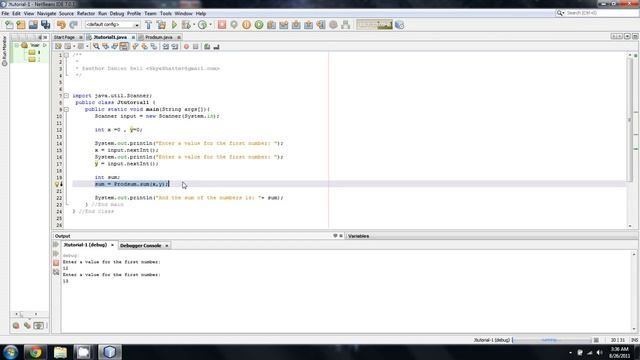The image size is (640, 360).
Task: Click the Debug Project toolbar icon
Action: [x=186, y=25]
